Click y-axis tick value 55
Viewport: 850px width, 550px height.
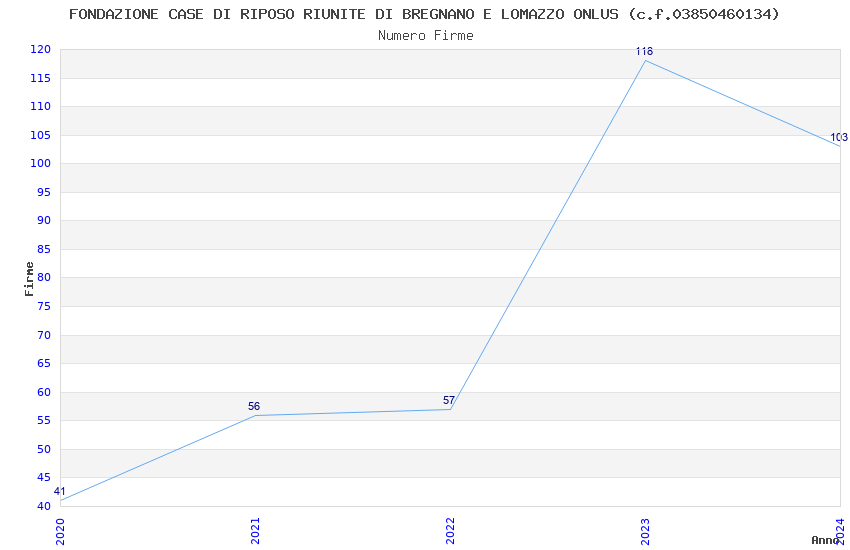(x=44, y=420)
